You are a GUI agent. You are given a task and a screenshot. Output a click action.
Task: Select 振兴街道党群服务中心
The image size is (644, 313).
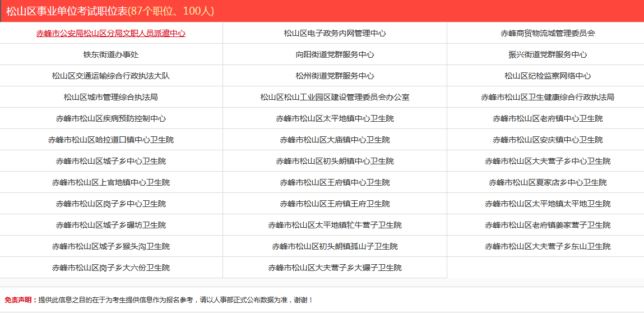point(548,55)
